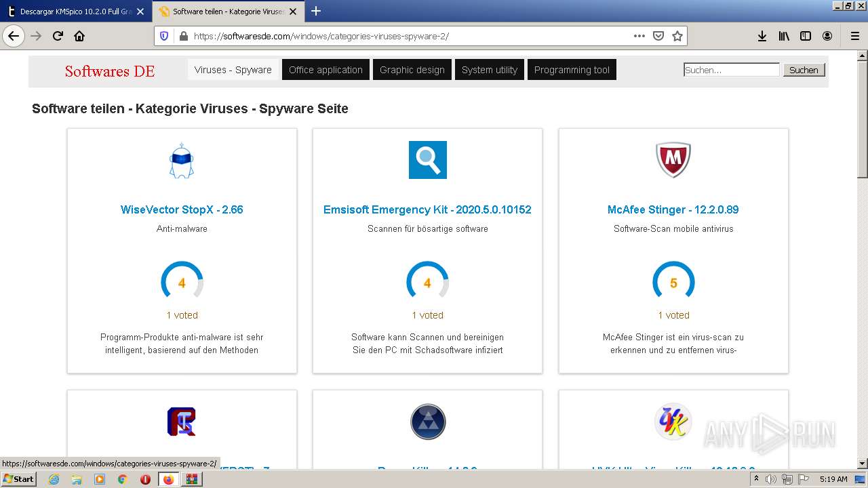868x488 pixels.
Task: Save page to Pocket
Action: tap(658, 36)
